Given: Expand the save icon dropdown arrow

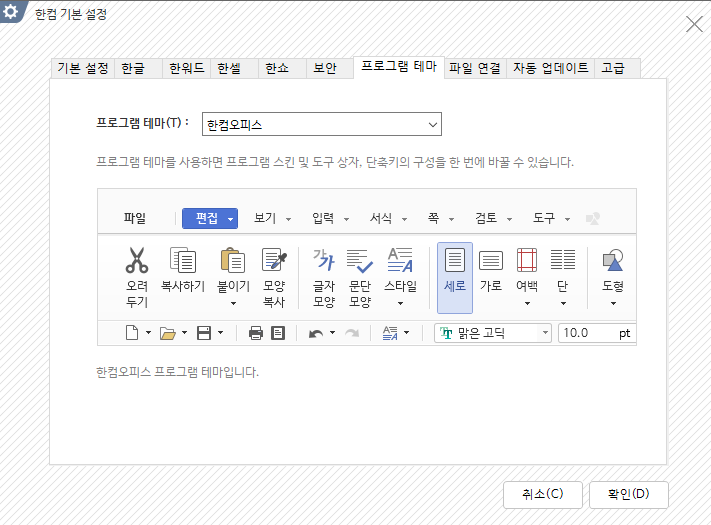Looking at the screenshot, I should pyautogui.click(x=220, y=333).
